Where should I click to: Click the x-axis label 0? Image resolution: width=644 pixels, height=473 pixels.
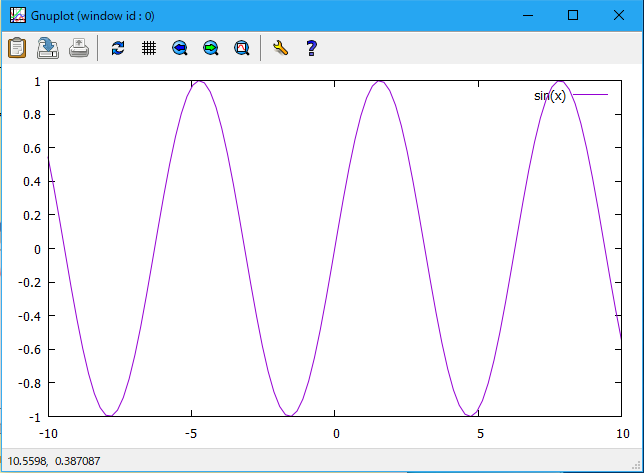336,433
